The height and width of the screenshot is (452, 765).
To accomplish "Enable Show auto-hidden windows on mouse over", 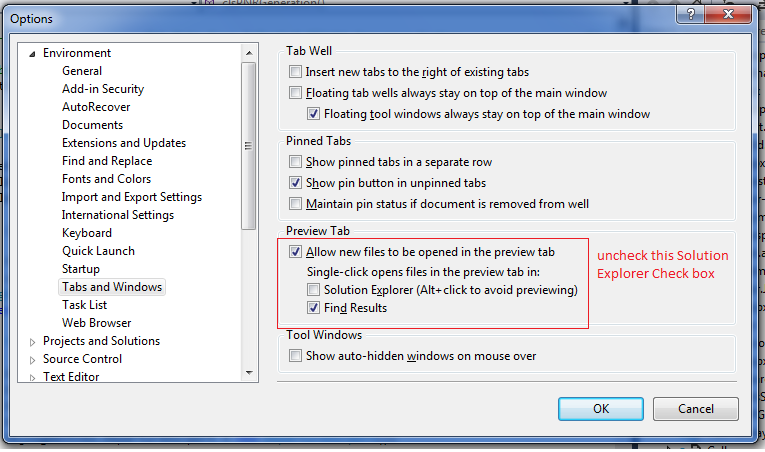I will 295,356.
